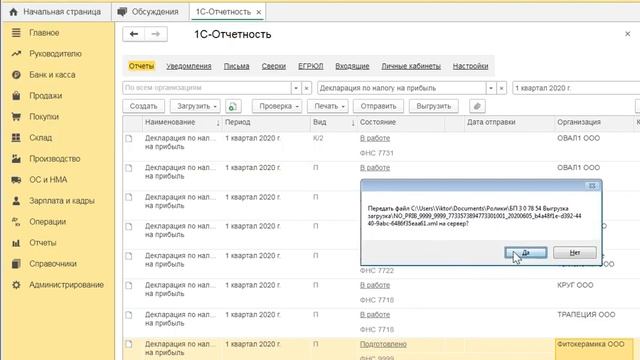The width and height of the screenshot is (640, 360).
Task: Decline file transfer with Нет
Action: click(x=575, y=253)
